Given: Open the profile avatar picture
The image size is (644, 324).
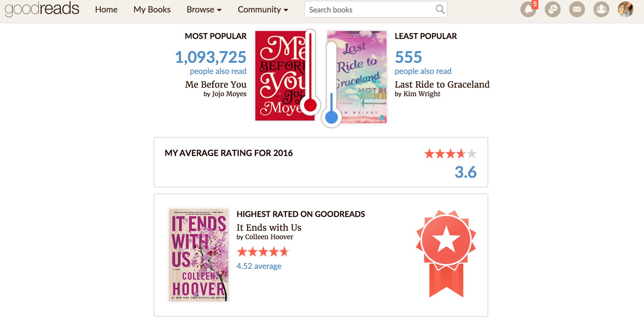Looking at the screenshot, I should pyautogui.click(x=625, y=9).
